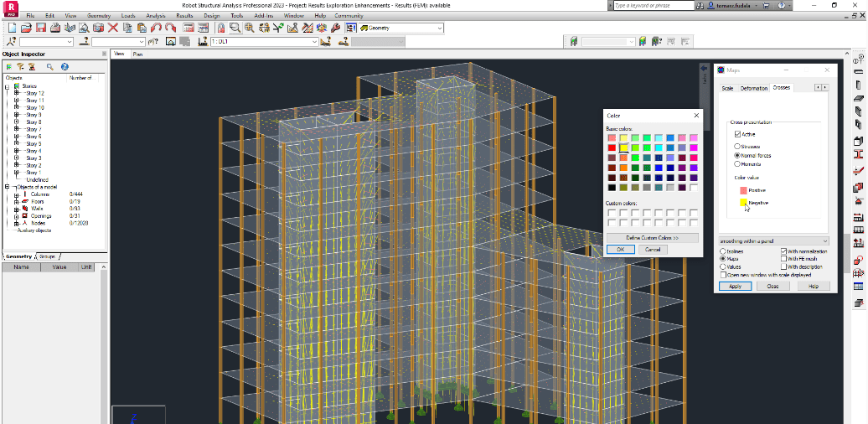Click the screen capture camera icon
This screenshot has width=868, height=424.
point(98,28)
